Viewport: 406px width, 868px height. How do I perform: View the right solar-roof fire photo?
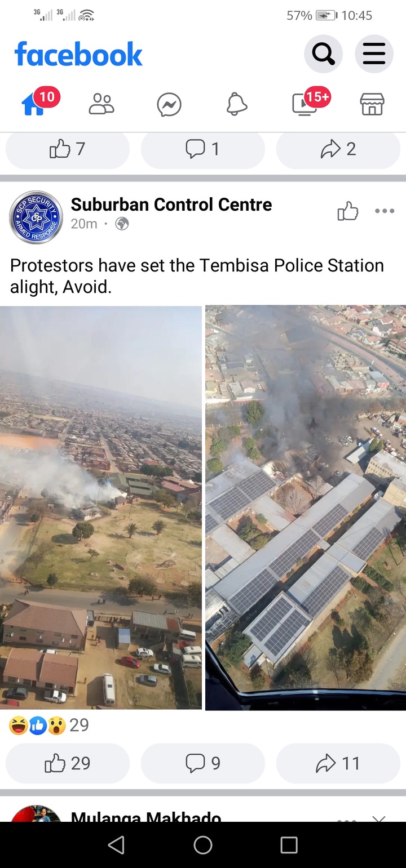(306, 507)
